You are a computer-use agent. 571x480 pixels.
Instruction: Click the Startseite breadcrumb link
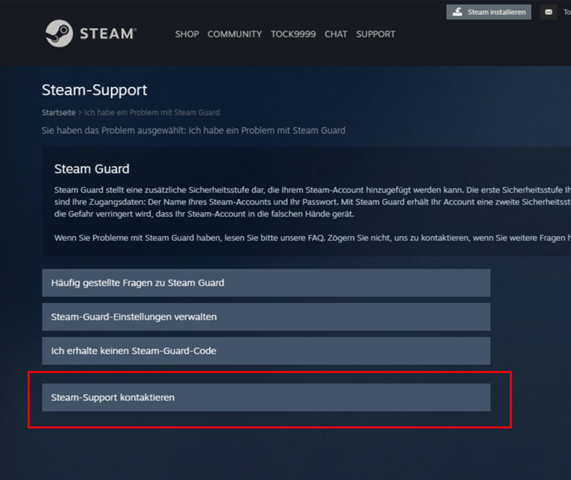59,113
